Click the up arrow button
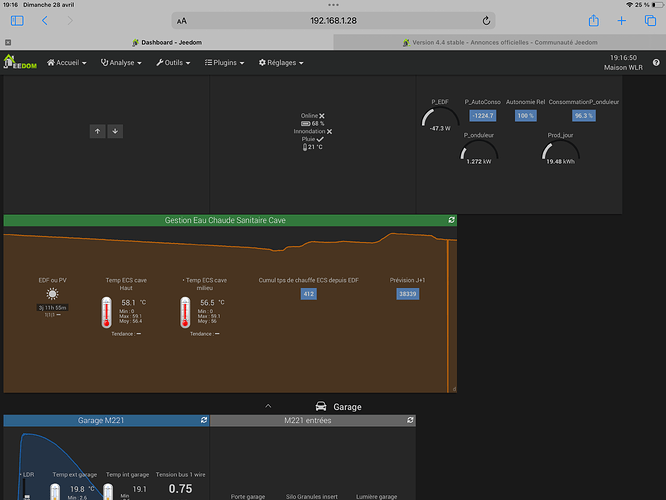 point(98,131)
